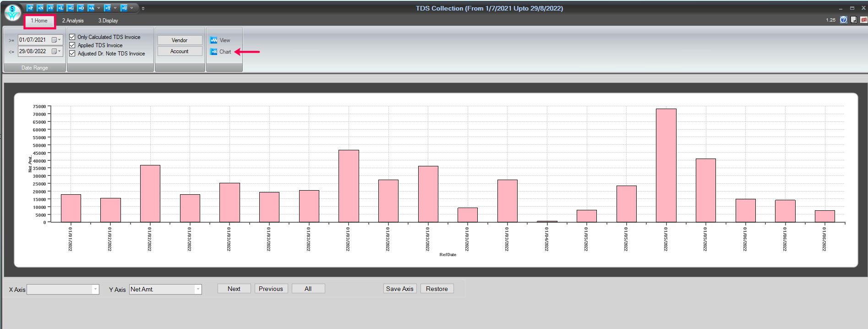Click the 'P' quick access toolbar icon

coord(30,8)
